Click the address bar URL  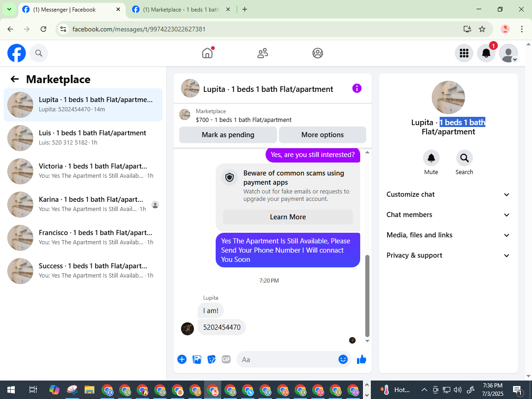click(139, 29)
